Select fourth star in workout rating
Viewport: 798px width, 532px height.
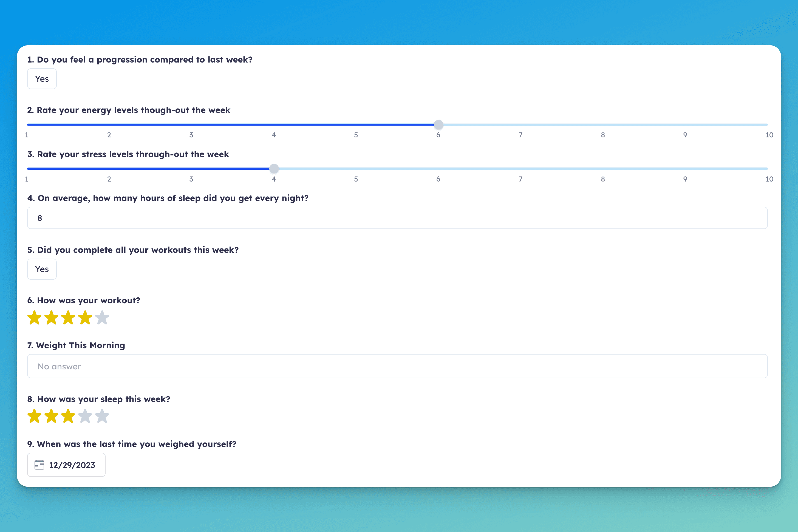pyautogui.click(x=85, y=318)
